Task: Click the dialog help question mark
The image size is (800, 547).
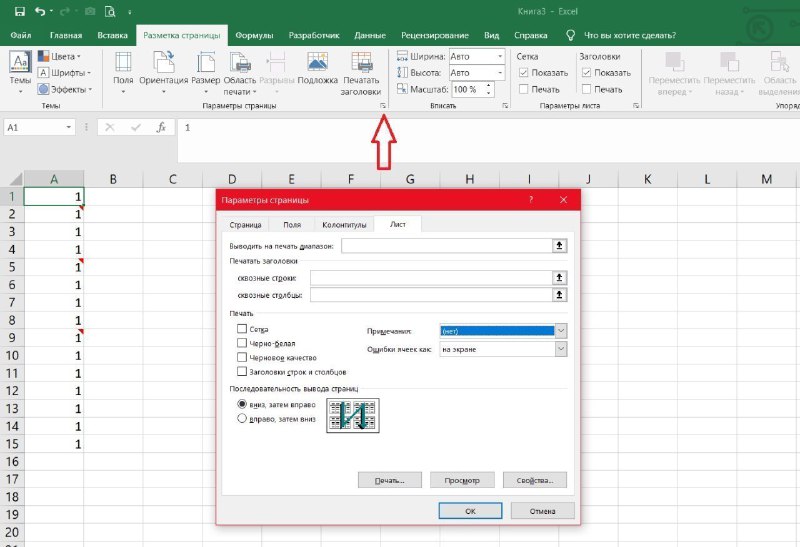Action: 531,200
